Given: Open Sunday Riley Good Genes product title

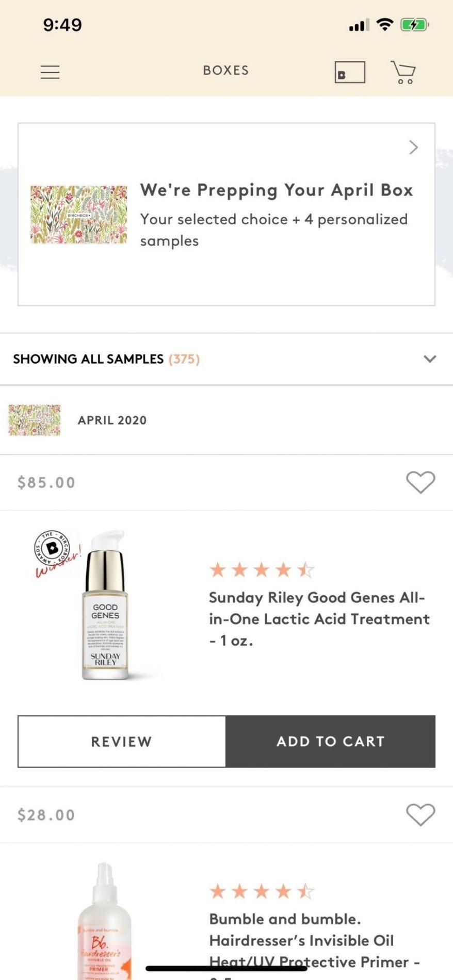Looking at the screenshot, I should [319, 619].
